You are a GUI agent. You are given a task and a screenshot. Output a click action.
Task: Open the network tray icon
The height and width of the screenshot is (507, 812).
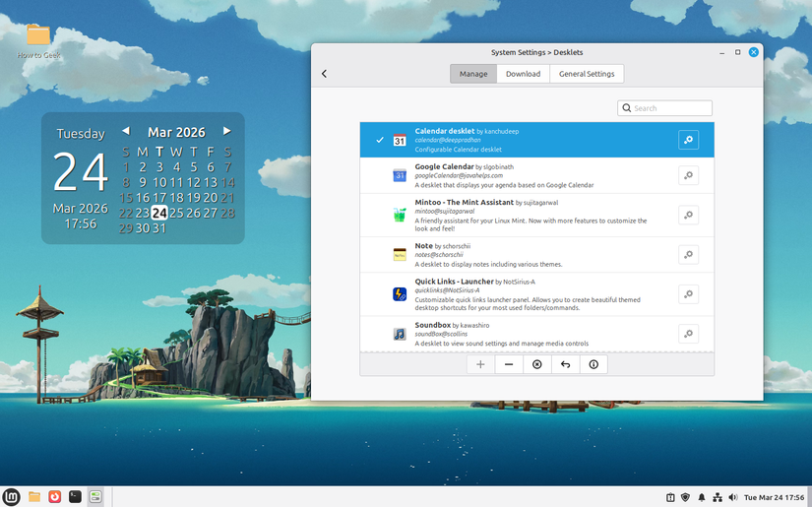[718, 497]
